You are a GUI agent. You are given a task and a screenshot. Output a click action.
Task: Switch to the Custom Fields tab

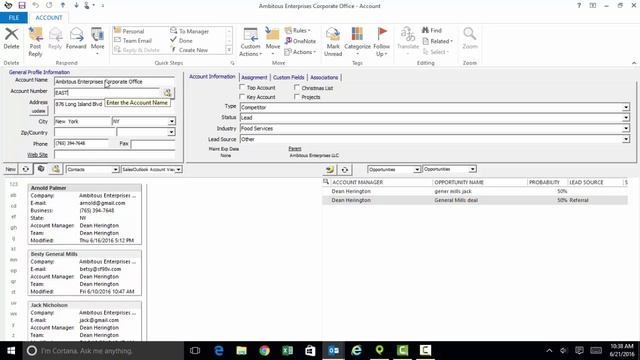pos(289,77)
